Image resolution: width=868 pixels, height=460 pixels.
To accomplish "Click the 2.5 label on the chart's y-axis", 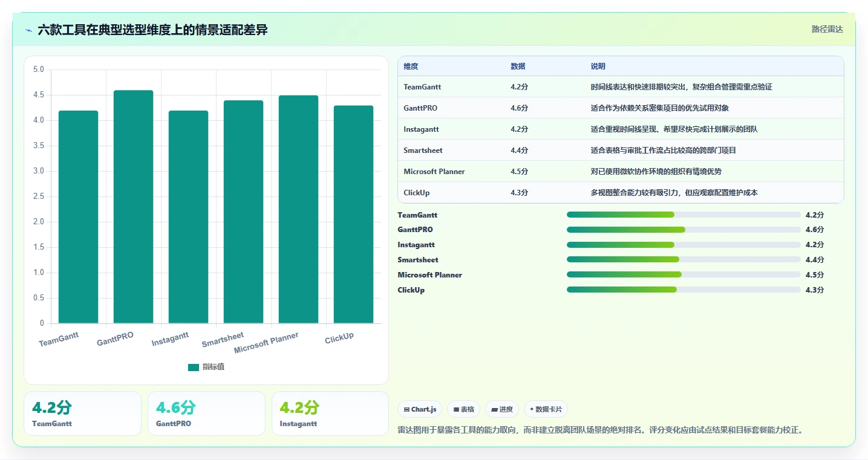I will click(38, 196).
